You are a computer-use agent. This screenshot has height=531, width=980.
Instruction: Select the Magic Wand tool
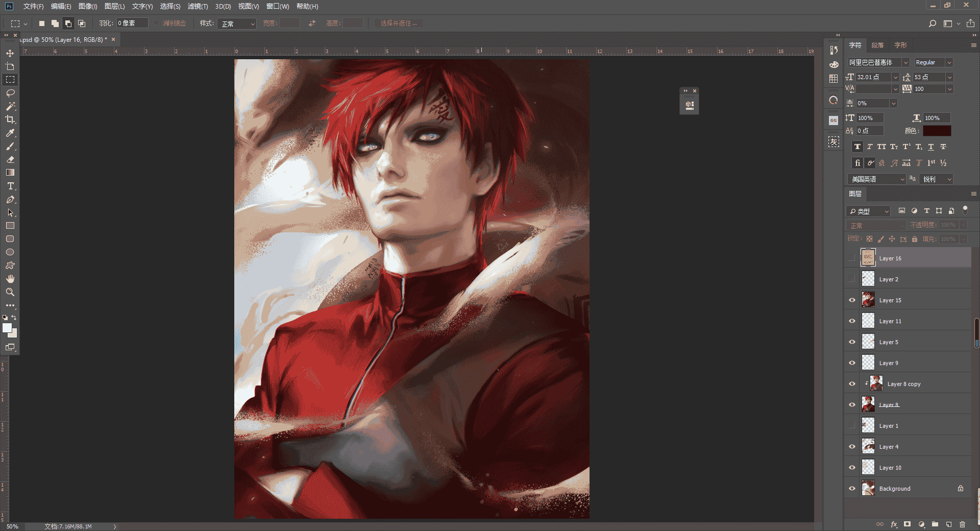[10, 106]
